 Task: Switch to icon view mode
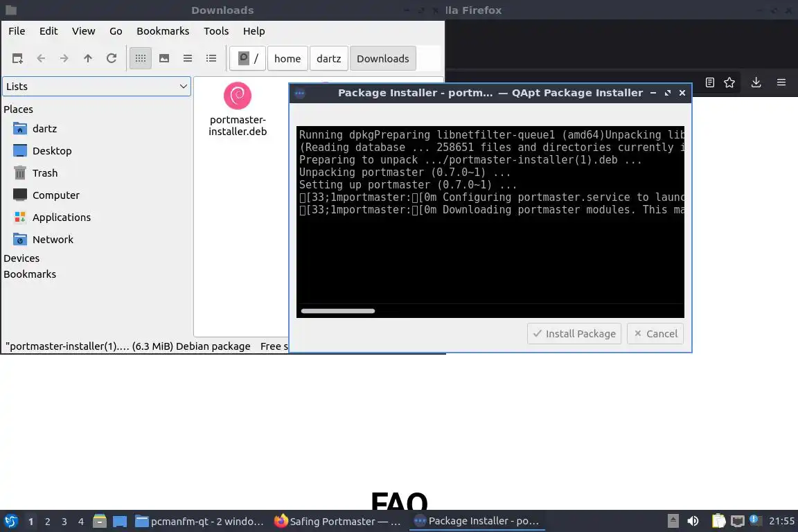click(141, 59)
